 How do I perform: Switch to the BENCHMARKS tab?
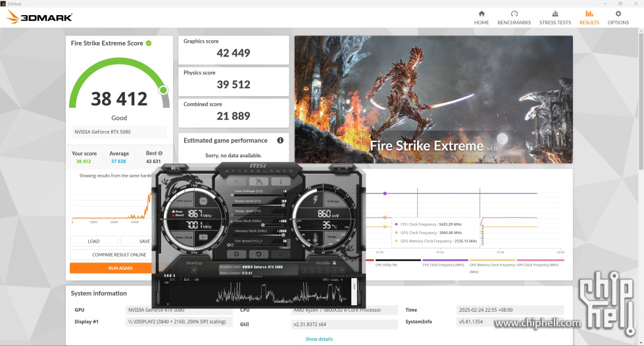(514, 18)
